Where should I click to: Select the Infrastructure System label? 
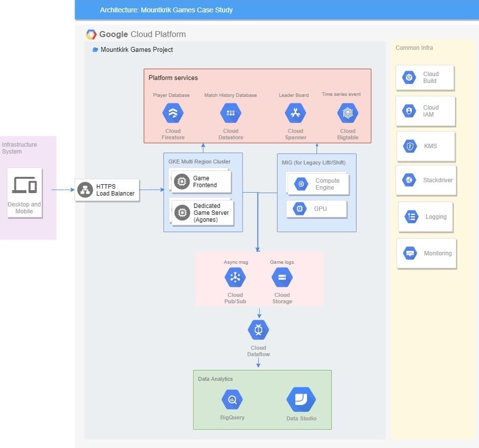pos(19,148)
